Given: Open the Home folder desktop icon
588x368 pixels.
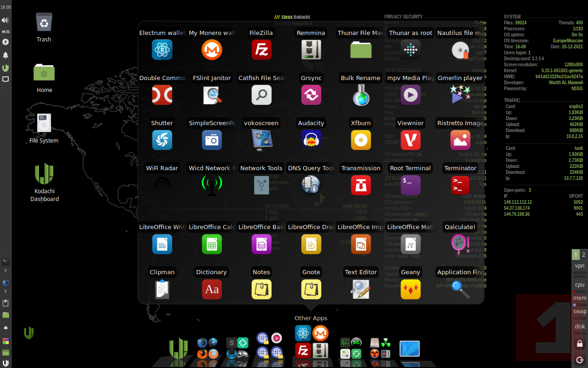Looking at the screenshot, I should point(44,73).
